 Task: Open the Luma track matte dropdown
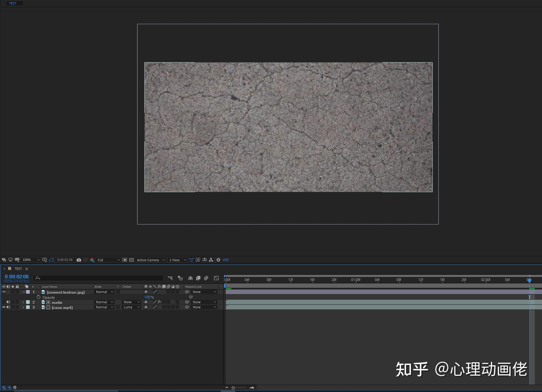[132, 307]
